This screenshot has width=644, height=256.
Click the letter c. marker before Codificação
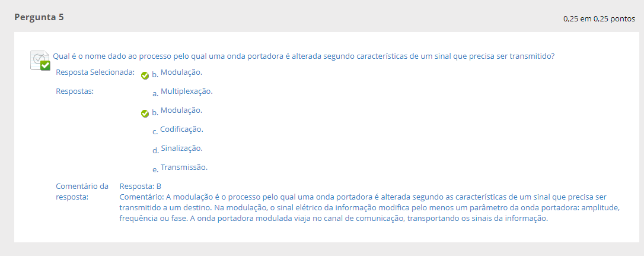click(x=155, y=131)
